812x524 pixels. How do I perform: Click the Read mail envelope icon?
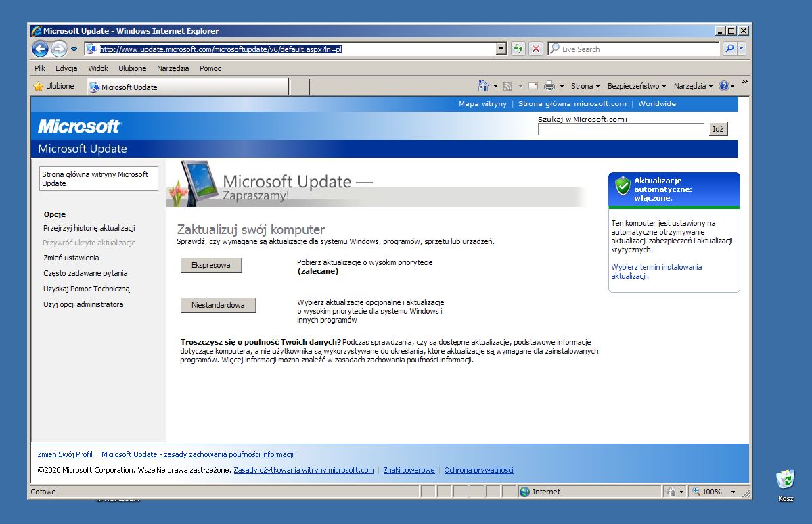pyautogui.click(x=533, y=87)
